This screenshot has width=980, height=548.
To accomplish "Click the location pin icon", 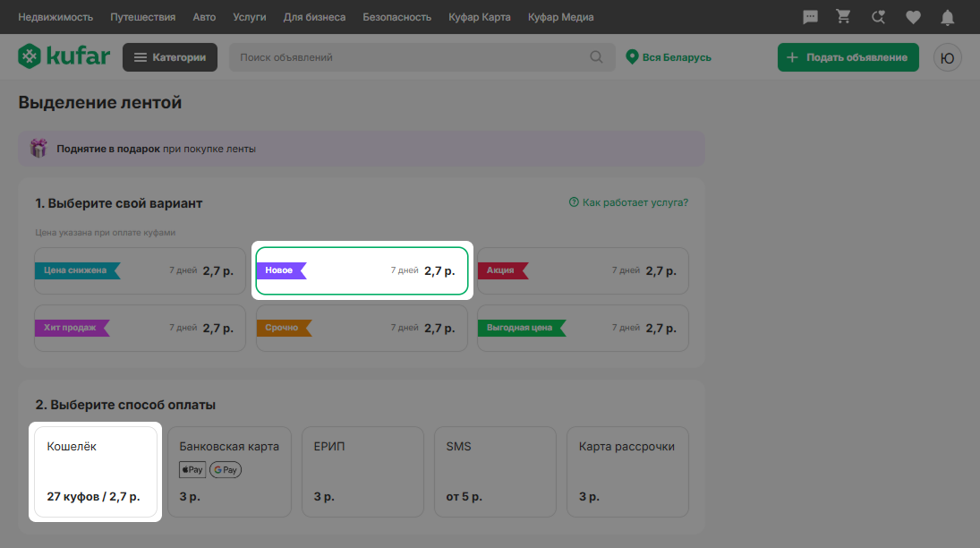I will (x=632, y=57).
